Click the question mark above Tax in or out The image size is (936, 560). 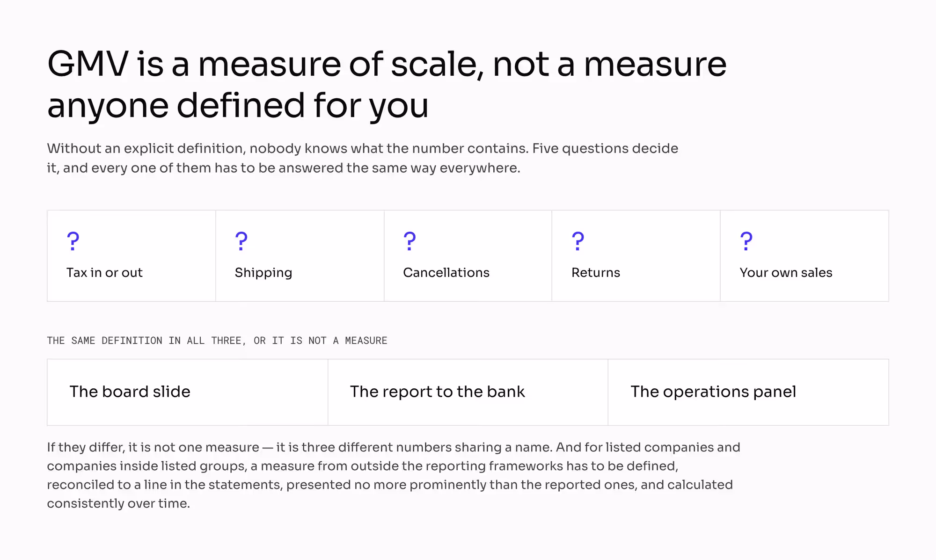pyautogui.click(x=73, y=241)
